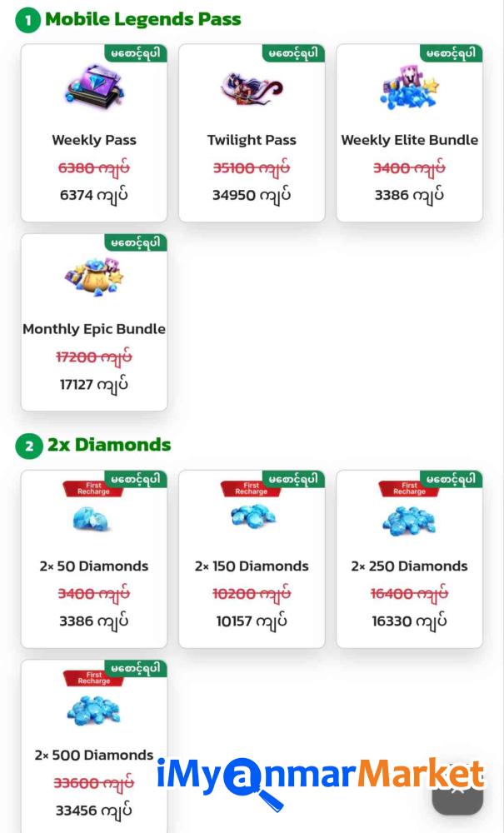Click the 2x Diamonds section heading
504x833 pixels.
pos(108,445)
